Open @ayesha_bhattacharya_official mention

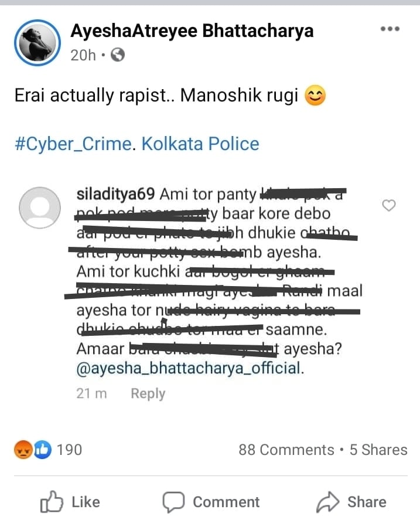coord(190,368)
